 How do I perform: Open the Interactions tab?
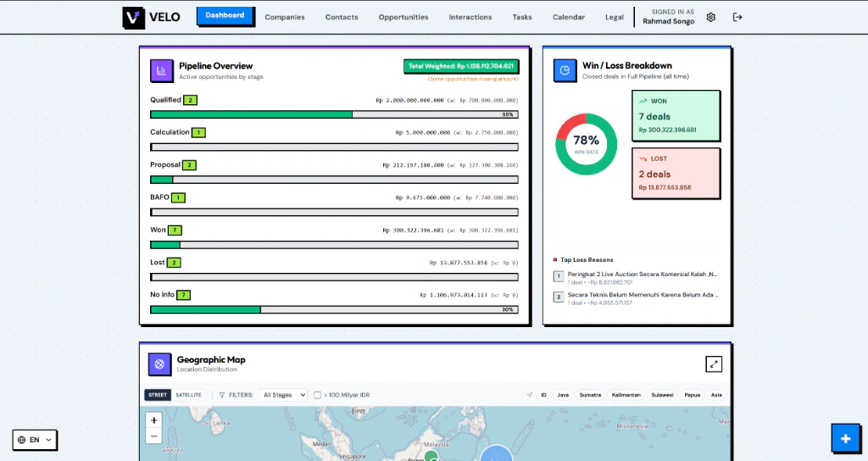[470, 17]
